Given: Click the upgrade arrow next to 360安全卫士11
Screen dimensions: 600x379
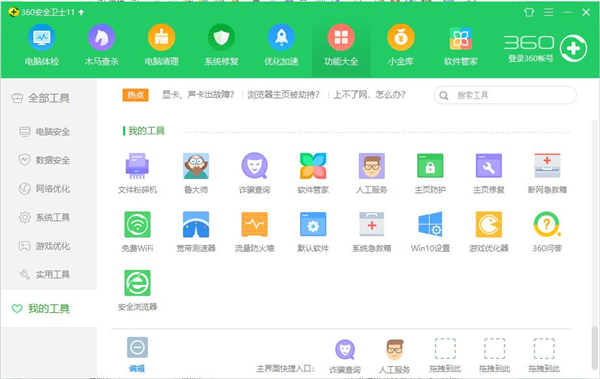Looking at the screenshot, I should pyautogui.click(x=81, y=12).
